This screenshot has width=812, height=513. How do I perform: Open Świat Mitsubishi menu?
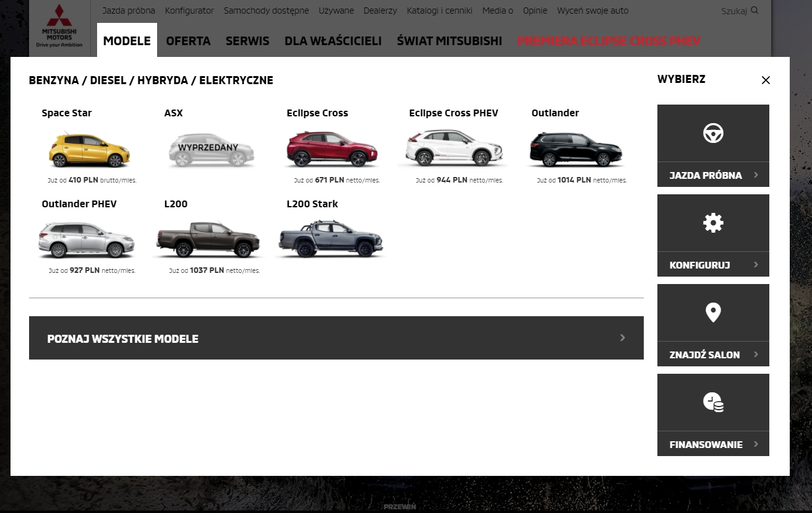450,41
